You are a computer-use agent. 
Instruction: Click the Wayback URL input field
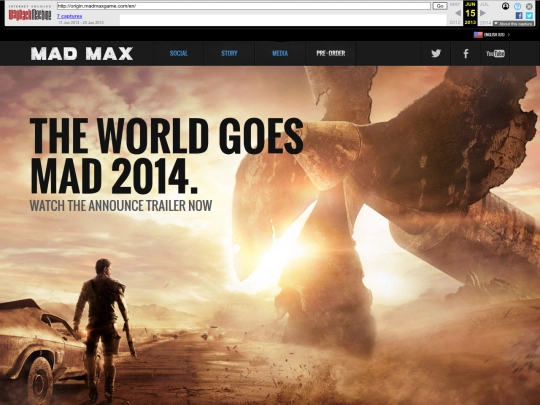244,6
